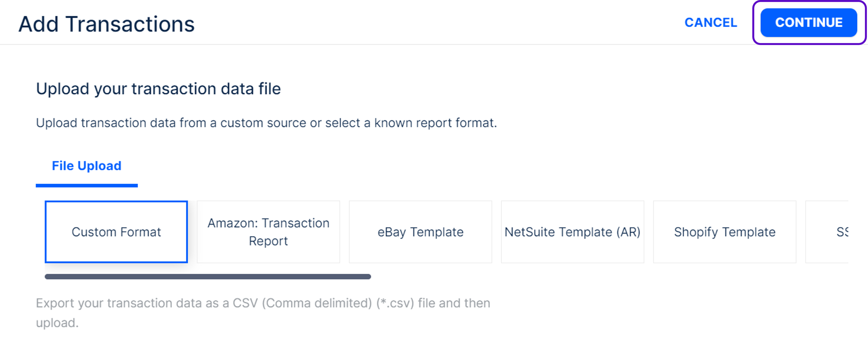Pick the eBay Template card
868x342 pixels.
coord(420,232)
